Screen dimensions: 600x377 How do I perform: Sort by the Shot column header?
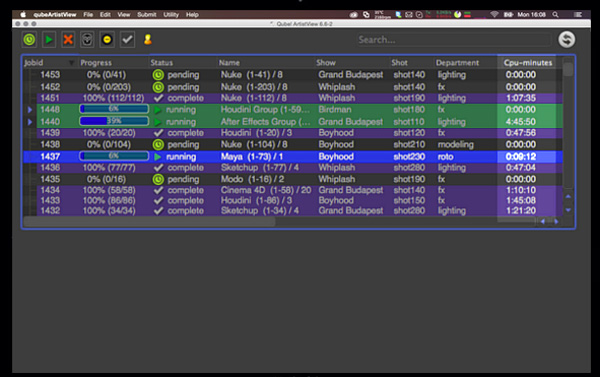tap(412, 63)
